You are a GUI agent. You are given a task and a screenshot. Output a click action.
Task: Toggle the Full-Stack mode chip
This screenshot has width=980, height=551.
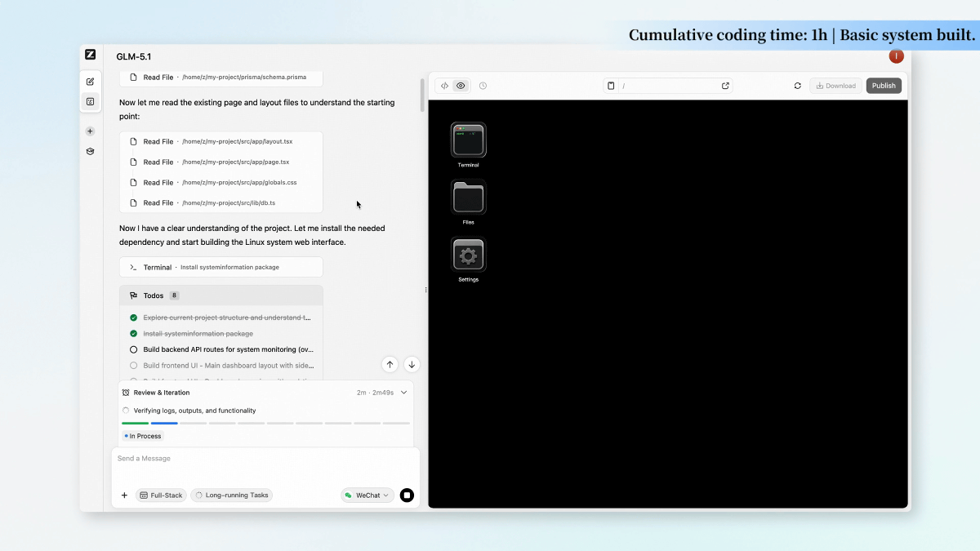pyautogui.click(x=160, y=495)
